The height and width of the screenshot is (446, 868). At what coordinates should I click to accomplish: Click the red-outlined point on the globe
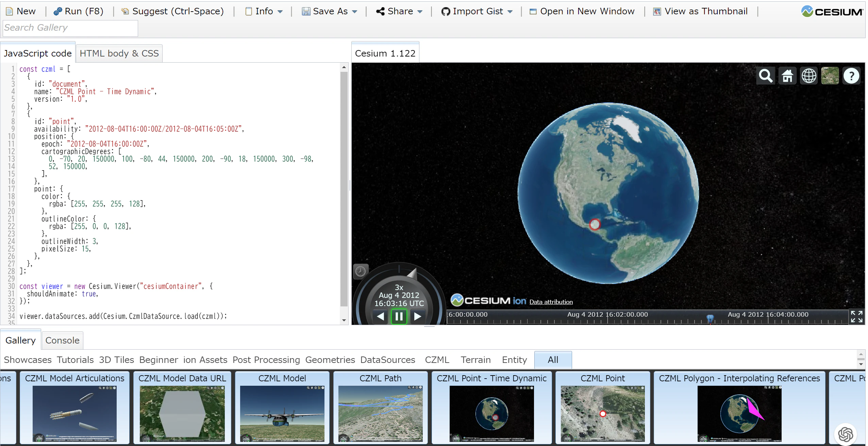tap(595, 224)
